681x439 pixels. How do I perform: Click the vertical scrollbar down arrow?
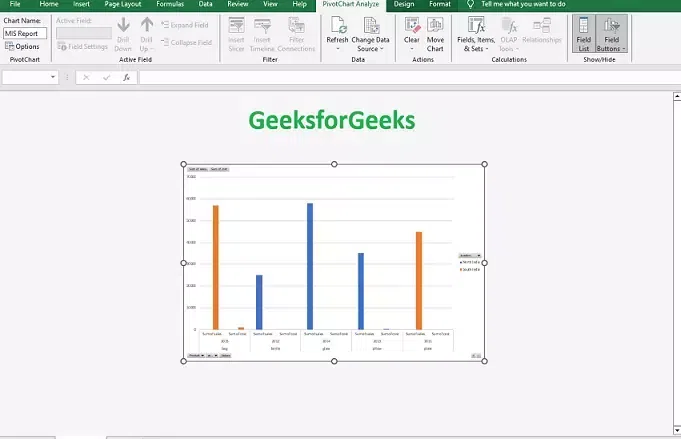[677, 430]
